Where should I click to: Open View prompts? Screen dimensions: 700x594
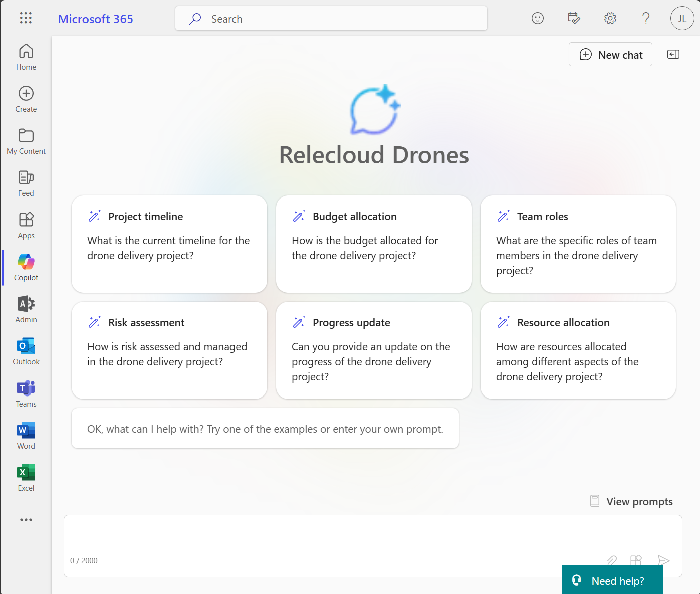tap(631, 501)
